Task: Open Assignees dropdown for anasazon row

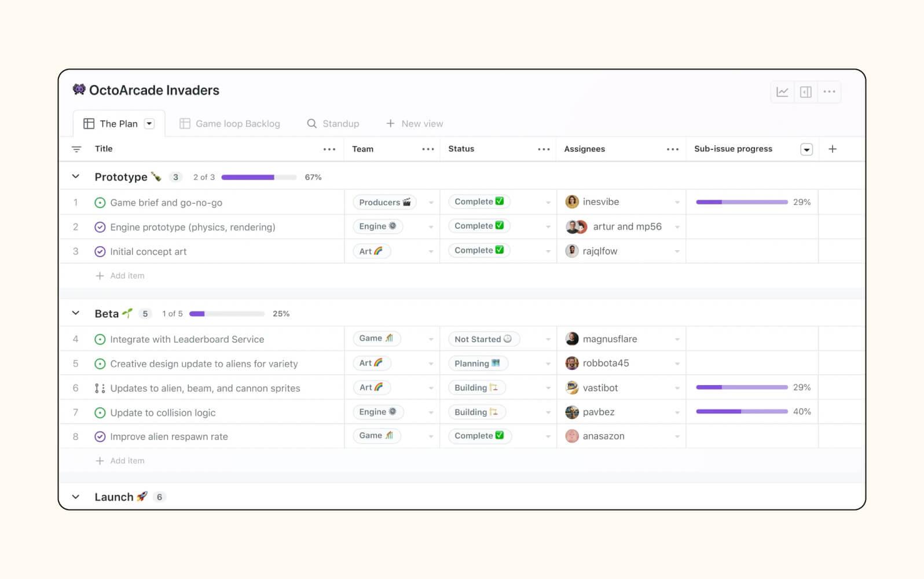Action: coord(677,437)
